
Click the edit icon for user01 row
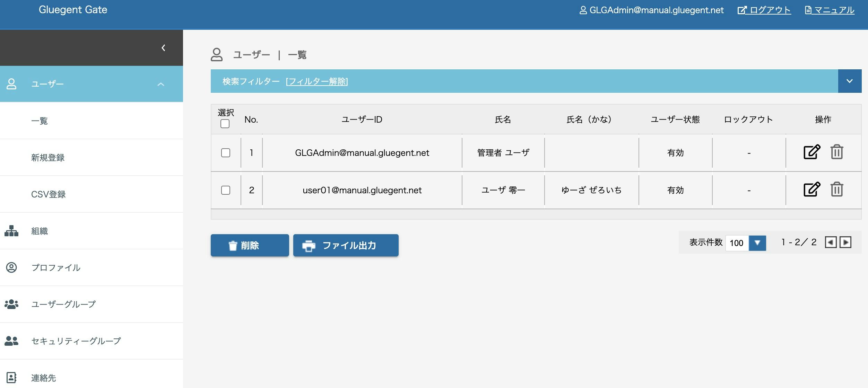click(811, 189)
